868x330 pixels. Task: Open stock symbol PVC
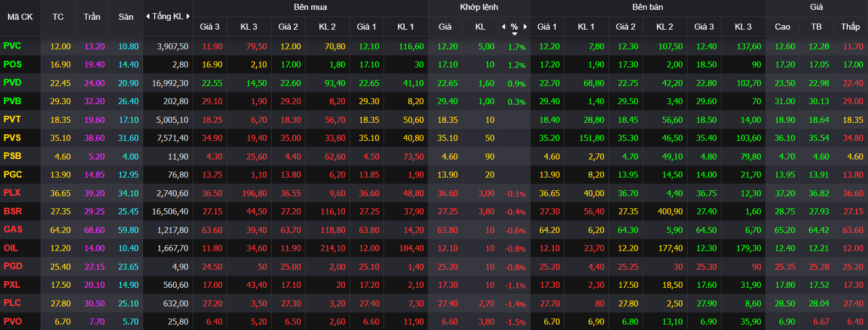[12, 46]
